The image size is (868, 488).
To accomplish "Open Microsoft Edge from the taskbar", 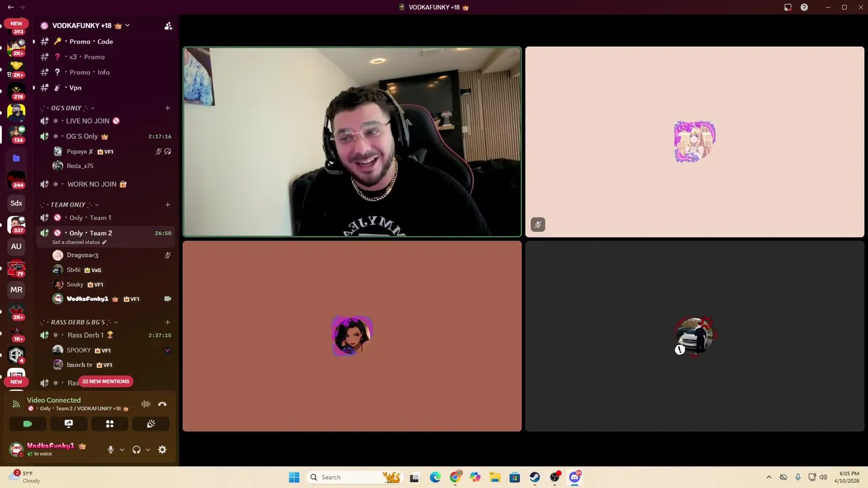I will coord(435,477).
